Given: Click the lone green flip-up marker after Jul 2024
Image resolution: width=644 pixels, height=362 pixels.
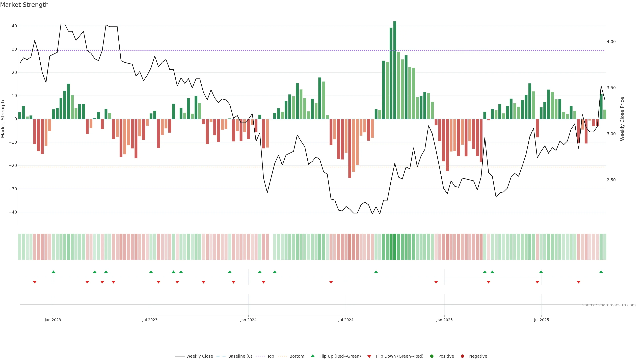Looking at the screenshot, I should point(376,272).
